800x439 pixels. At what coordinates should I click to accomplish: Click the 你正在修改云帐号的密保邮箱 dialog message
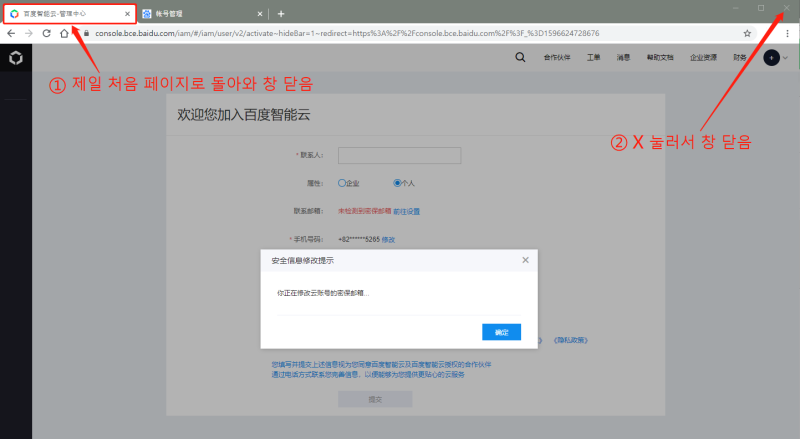pos(323,293)
